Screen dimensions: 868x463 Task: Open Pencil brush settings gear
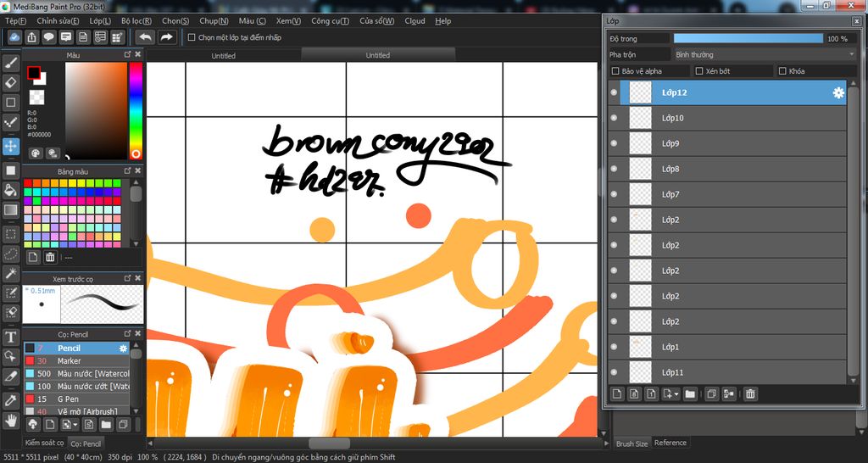pyautogui.click(x=123, y=349)
